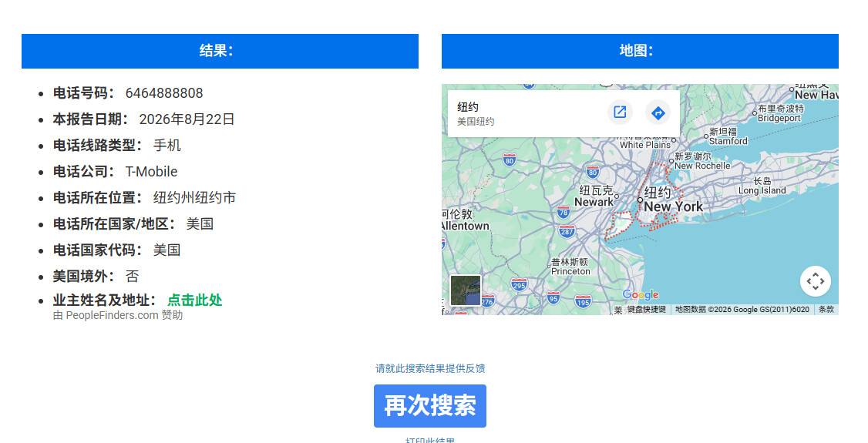Click the Interstate 95 shield on map
The height and width of the screenshot is (443, 868).
click(553, 299)
